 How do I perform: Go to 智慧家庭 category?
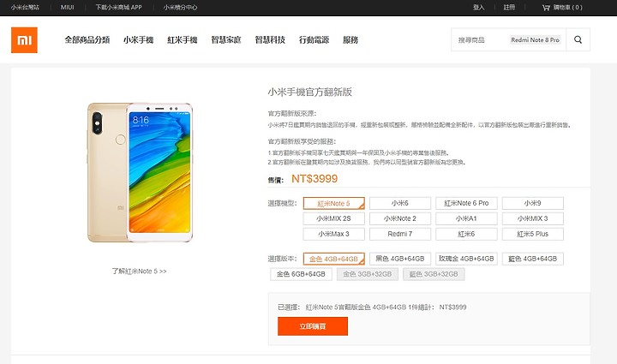(x=226, y=39)
